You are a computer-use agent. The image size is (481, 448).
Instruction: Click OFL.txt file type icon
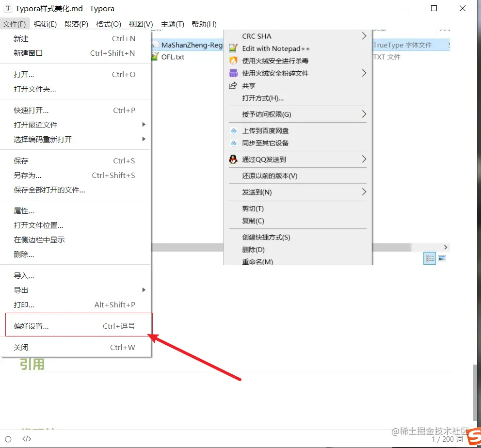point(156,57)
